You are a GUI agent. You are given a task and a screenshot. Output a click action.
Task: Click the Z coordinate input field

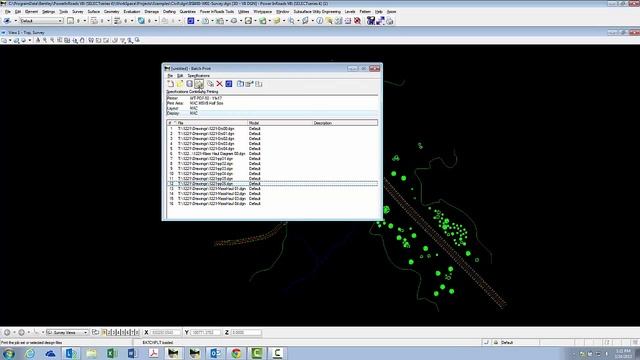[x=246, y=332]
